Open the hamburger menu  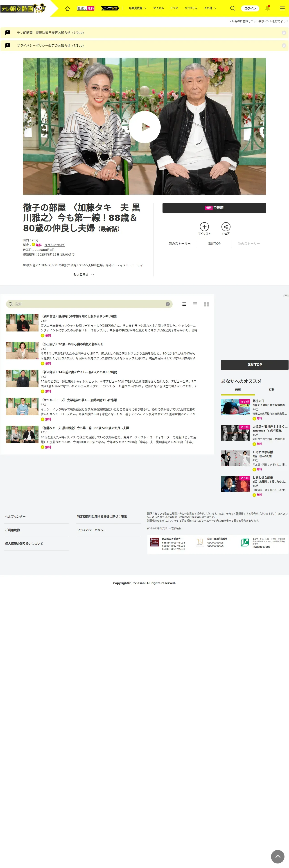point(282,8)
